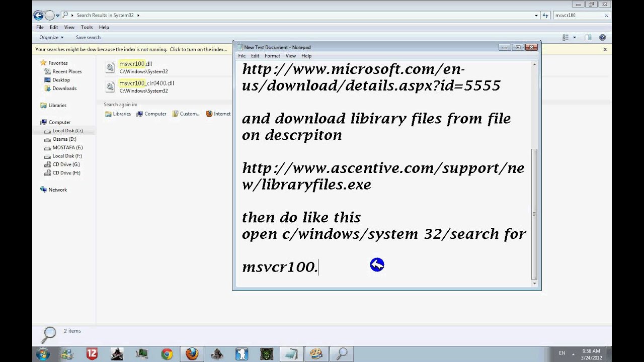Viewport: 644px width, 362px height.
Task: Open the Tools menu in Explorer
Action: 87,27
